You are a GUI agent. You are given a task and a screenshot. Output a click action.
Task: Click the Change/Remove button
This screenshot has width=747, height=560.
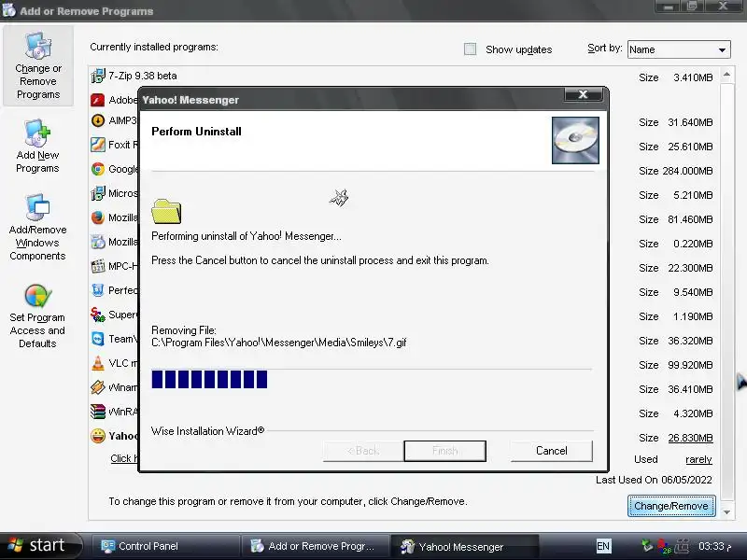671,506
